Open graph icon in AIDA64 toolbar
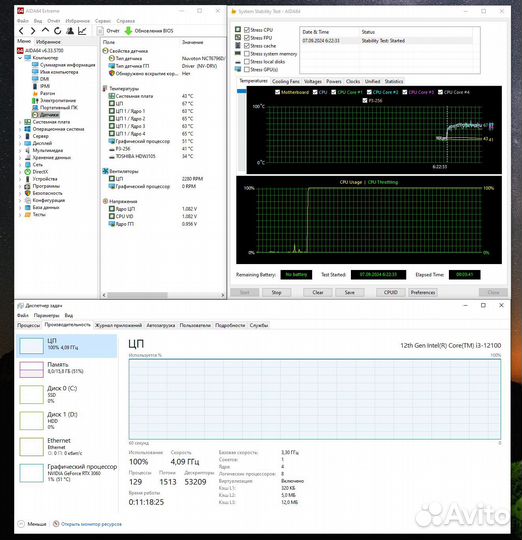522x540 pixels. coord(82,31)
